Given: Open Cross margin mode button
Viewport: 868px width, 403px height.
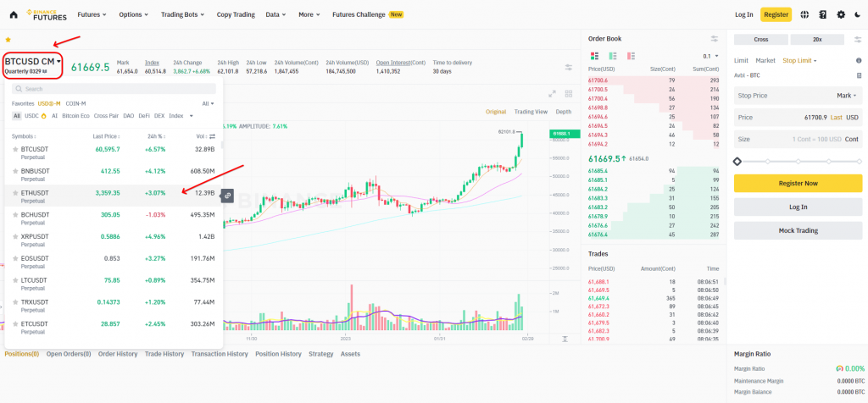Looking at the screenshot, I should 760,40.
